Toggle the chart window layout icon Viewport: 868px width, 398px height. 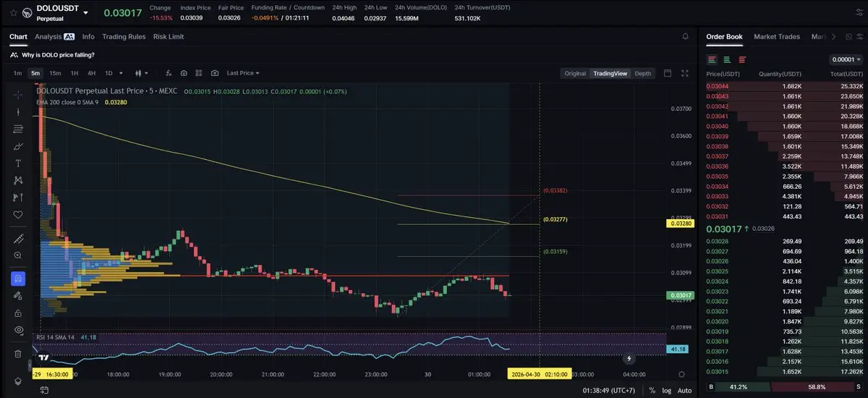click(x=668, y=73)
